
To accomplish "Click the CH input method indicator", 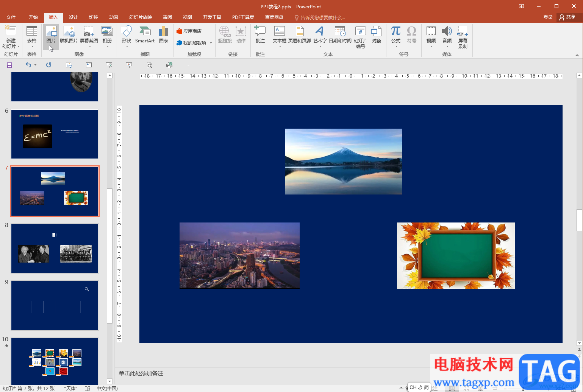I will pos(413,387).
